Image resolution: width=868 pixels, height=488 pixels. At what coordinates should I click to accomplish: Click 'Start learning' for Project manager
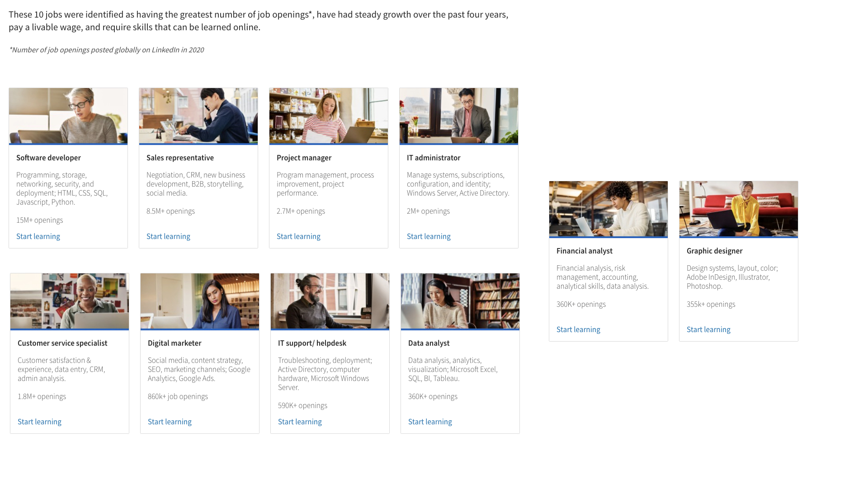pos(298,237)
